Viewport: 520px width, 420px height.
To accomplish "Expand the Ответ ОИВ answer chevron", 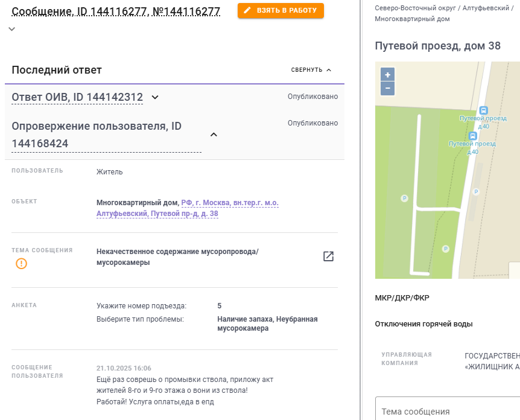I will coord(155,97).
